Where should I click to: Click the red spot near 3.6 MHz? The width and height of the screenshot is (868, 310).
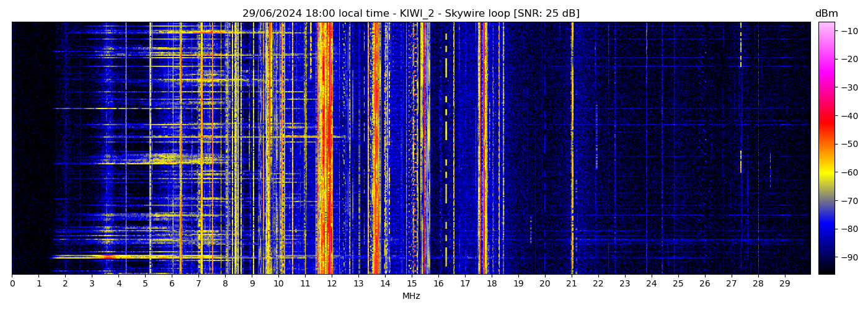[108, 256]
